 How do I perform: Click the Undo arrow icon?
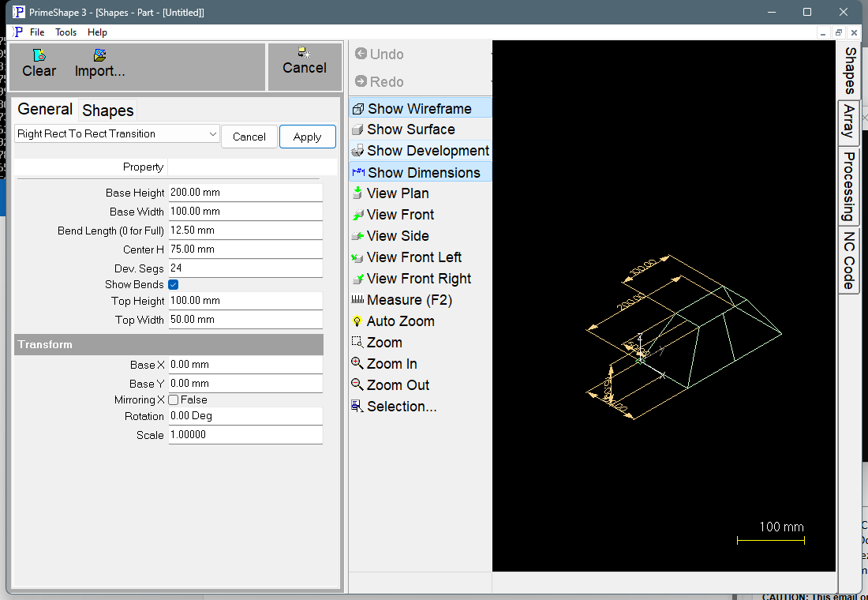coord(361,54)
